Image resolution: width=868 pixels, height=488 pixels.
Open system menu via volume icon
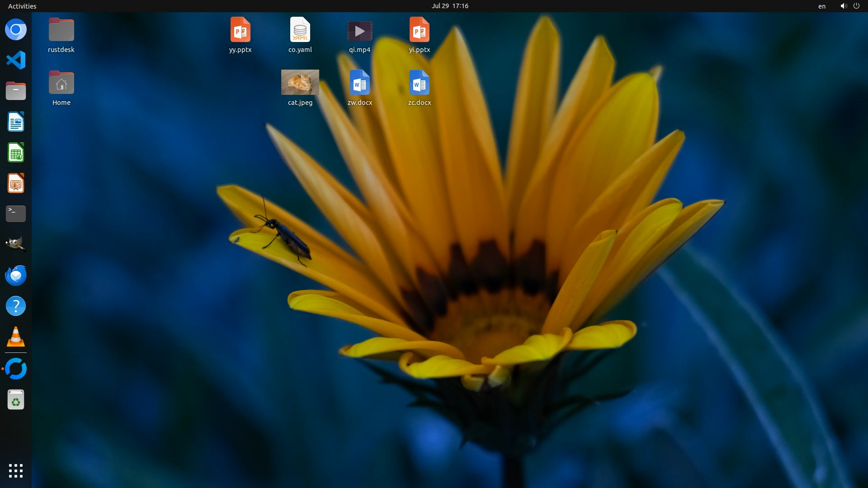(x=843, y=6)
